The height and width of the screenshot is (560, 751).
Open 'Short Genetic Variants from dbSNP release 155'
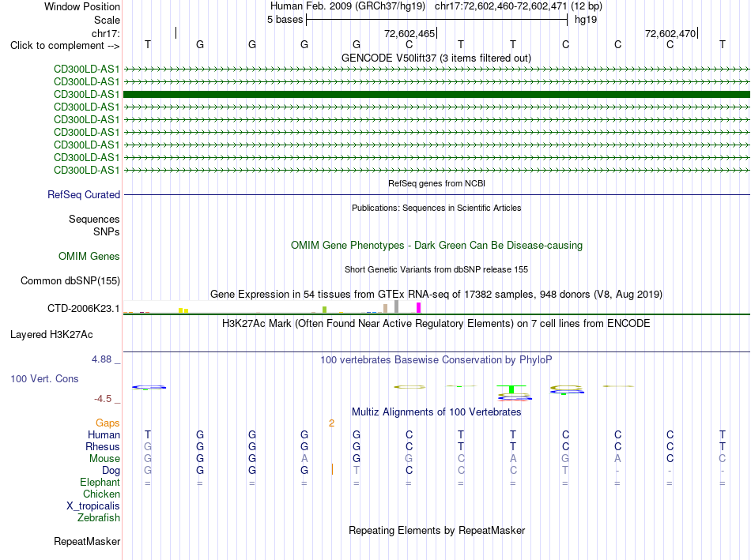436,269
